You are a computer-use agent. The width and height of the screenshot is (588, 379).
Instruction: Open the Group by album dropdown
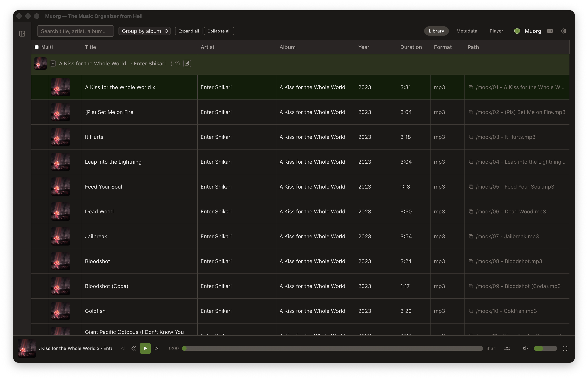point(144,31)
